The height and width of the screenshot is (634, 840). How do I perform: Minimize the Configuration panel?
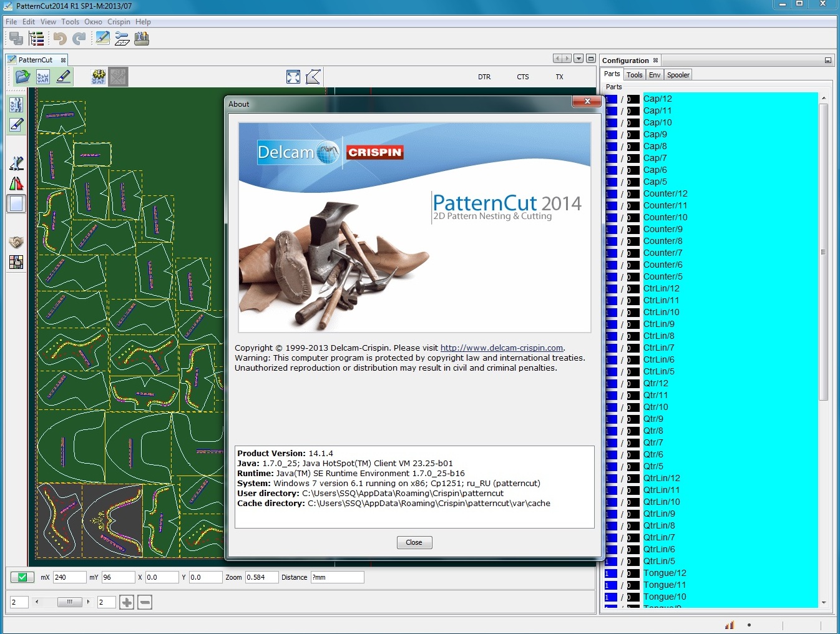tap(828, 61)
